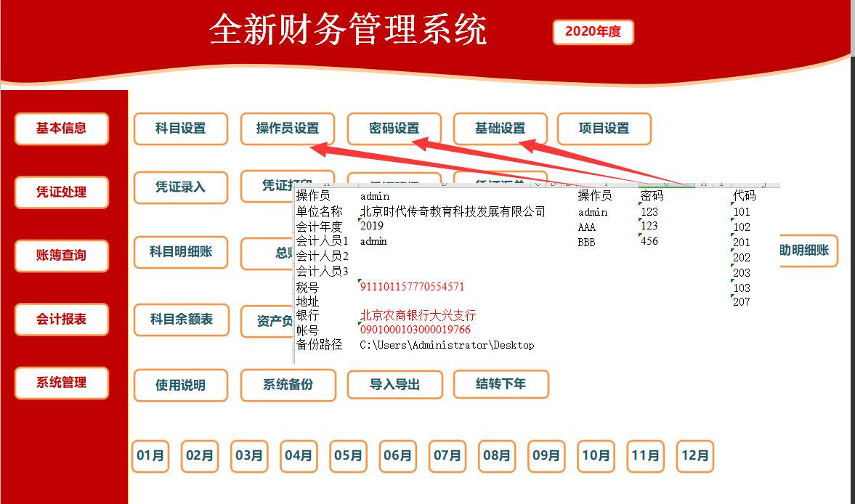
Task: Open the 使用说明 instructions
Action: pyautogui.click(x=180, y=385)
